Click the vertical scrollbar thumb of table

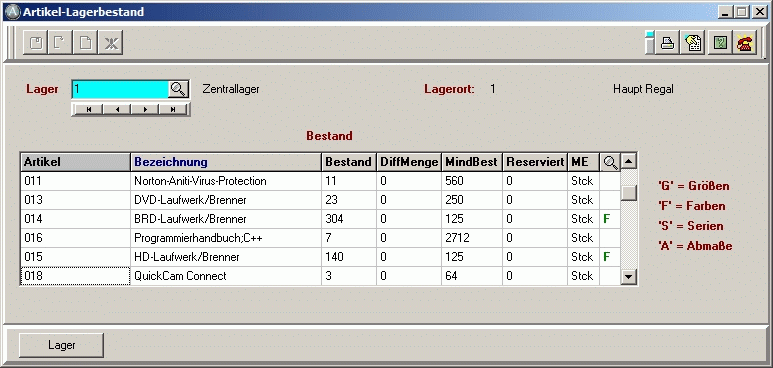click(628, 192)
